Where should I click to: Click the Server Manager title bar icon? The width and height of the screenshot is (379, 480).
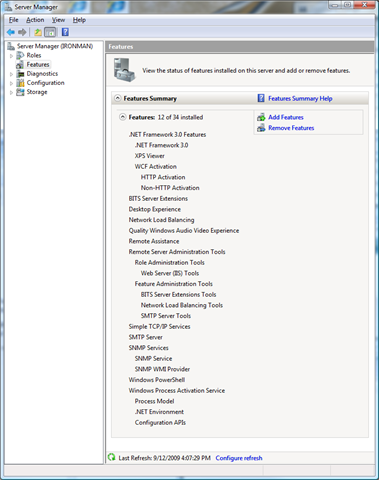click(x=8, y=6)
